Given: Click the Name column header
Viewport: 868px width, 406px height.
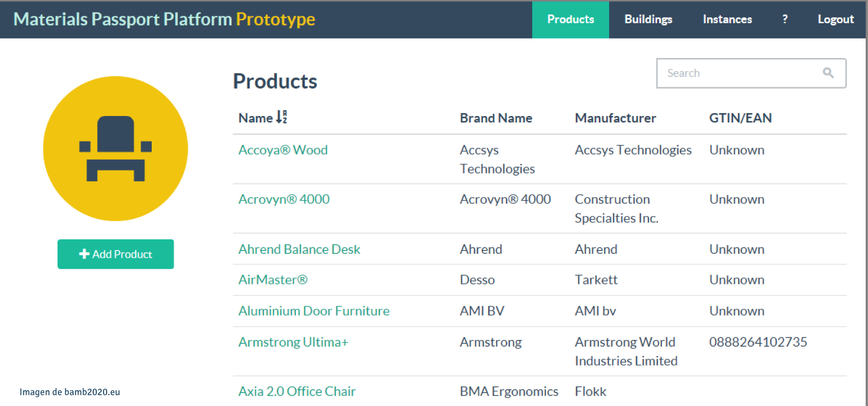Looking at the screenshot, I should pyautogui.click(x=256, y=118).
